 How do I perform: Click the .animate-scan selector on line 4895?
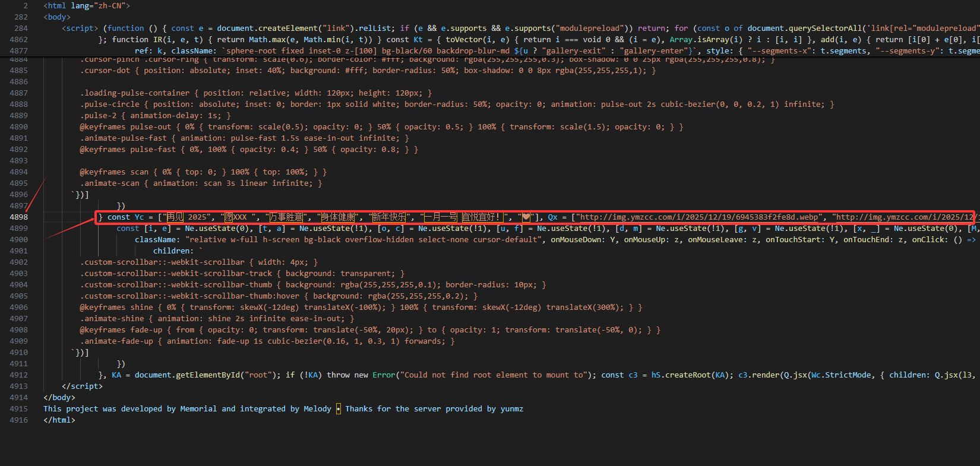point(110,183)
